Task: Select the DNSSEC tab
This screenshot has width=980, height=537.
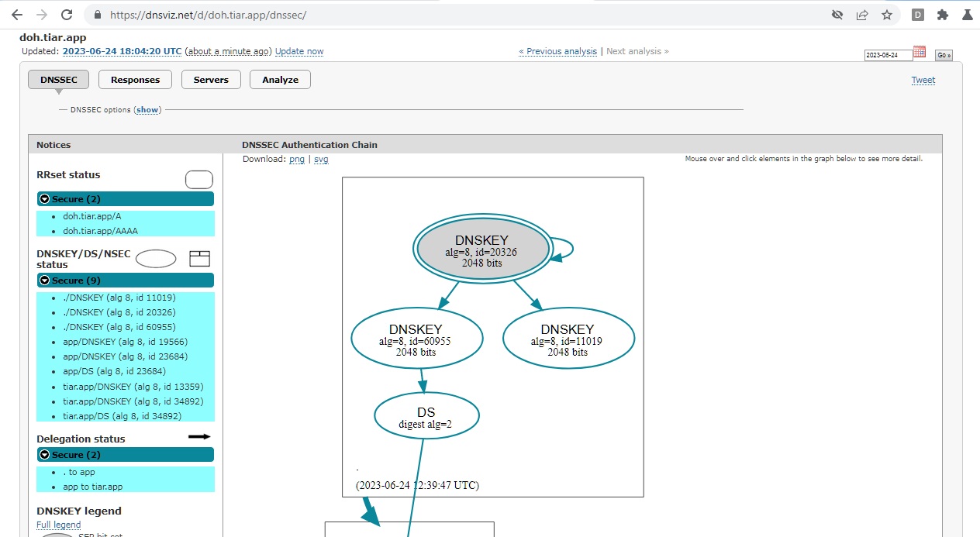Action: click(x=59, y=80)
